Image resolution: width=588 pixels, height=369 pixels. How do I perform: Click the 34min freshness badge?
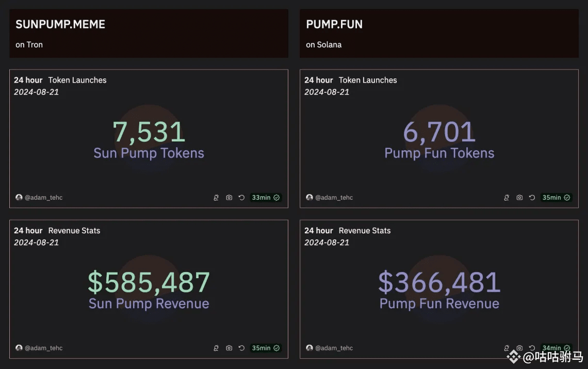(x=556, y=348)
